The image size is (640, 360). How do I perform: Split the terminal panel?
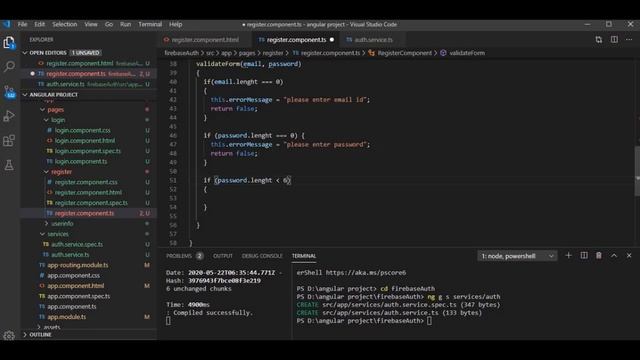coord(584,256)
